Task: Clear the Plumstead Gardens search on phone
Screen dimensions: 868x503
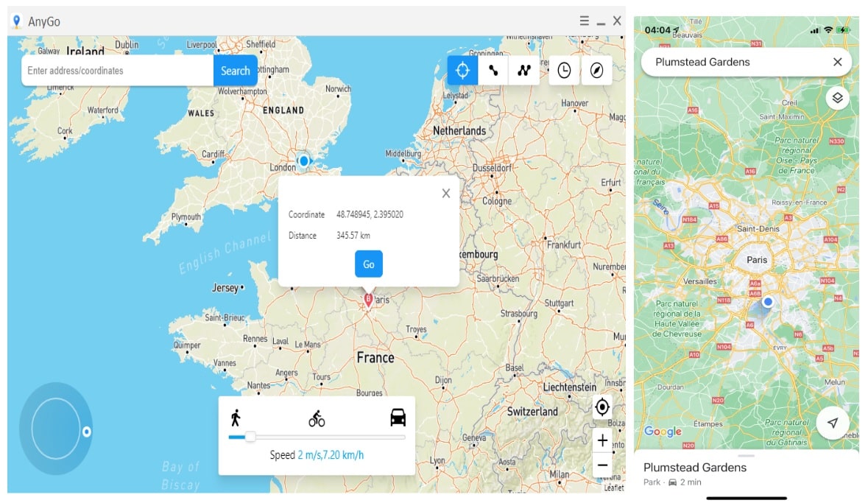Action: [x=837, y=62]
